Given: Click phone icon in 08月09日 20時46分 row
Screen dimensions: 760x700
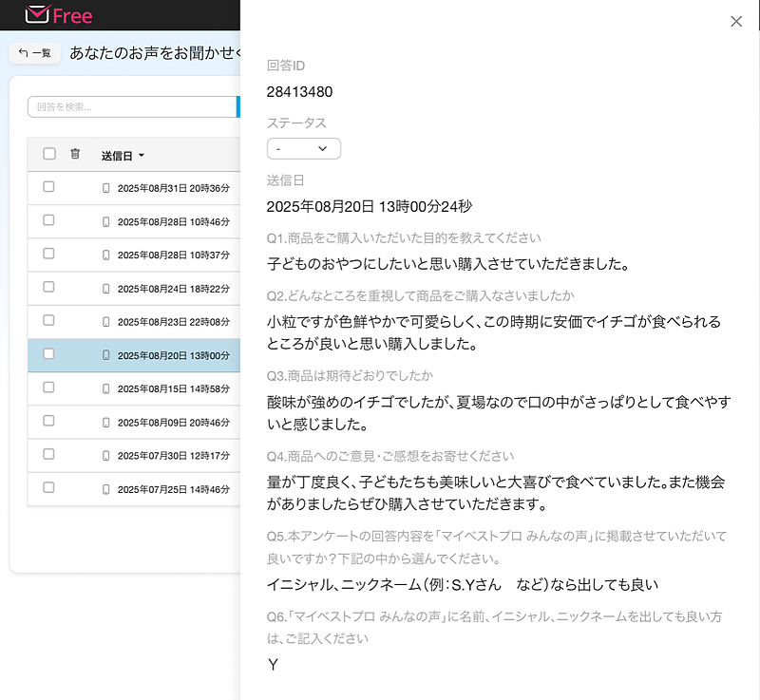Looking at the screenshot, I should [x=106, y=422].
